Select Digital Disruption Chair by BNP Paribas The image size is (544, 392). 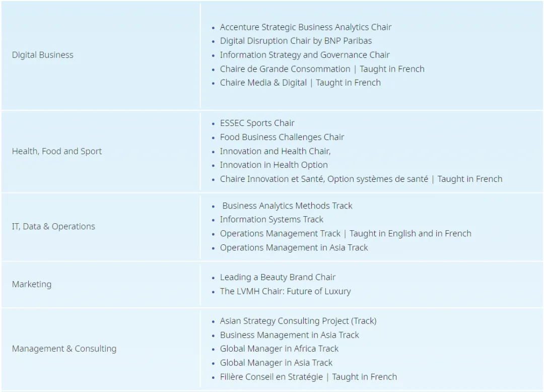296,41
